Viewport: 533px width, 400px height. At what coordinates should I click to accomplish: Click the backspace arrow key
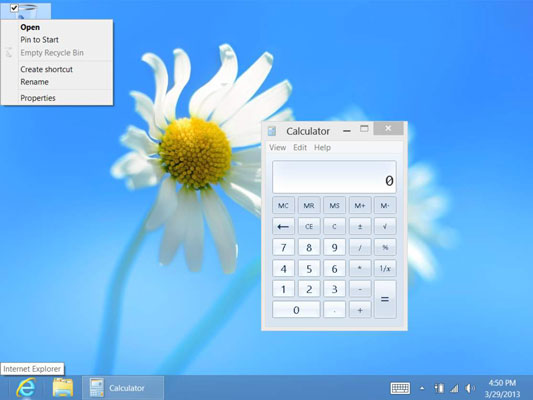coord(283,226)
